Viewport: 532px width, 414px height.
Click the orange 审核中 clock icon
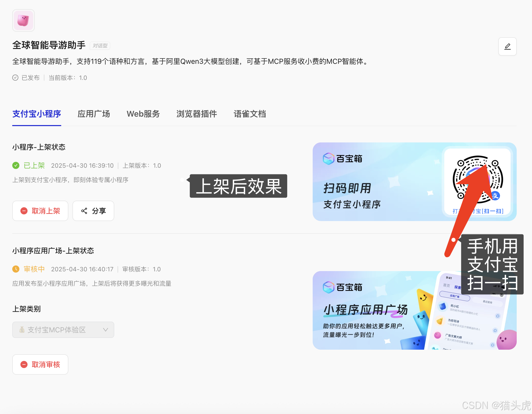pyautogui.click(x=16, y=269)
